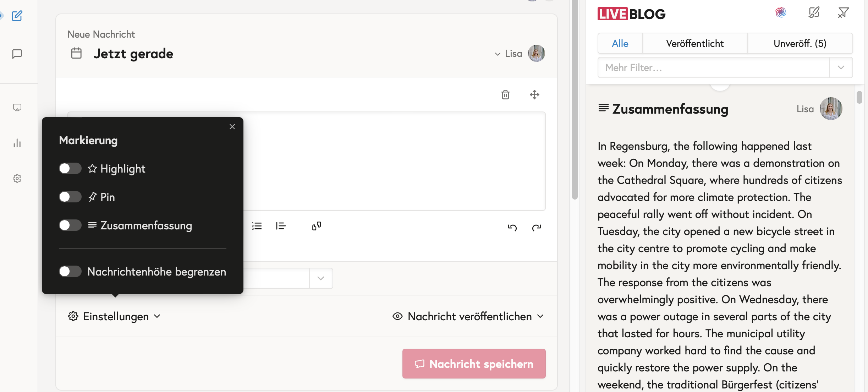Click the statistics bar chart sidebar icon
This screenshot has height=392, width=868.
(x=17, y=143)
